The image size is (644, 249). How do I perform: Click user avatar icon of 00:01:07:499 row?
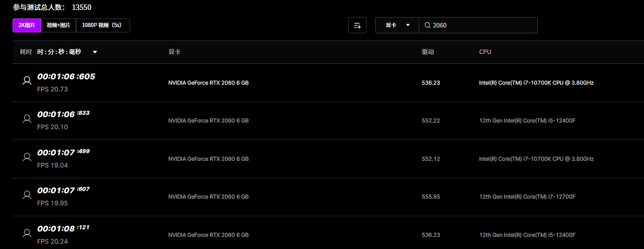click(x=27, y=157)
